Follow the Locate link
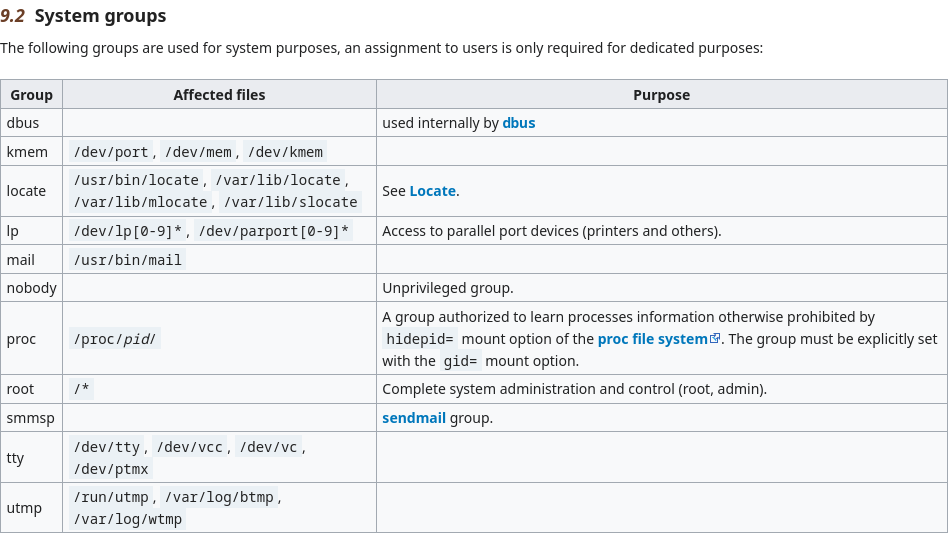Screen dimensions: 948x533 [x=432, y=191]
